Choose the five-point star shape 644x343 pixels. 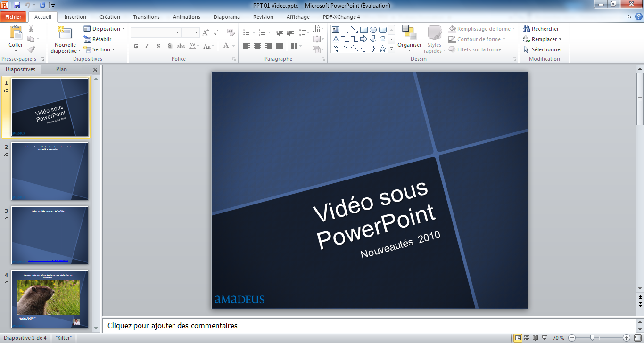click(382, 49)
